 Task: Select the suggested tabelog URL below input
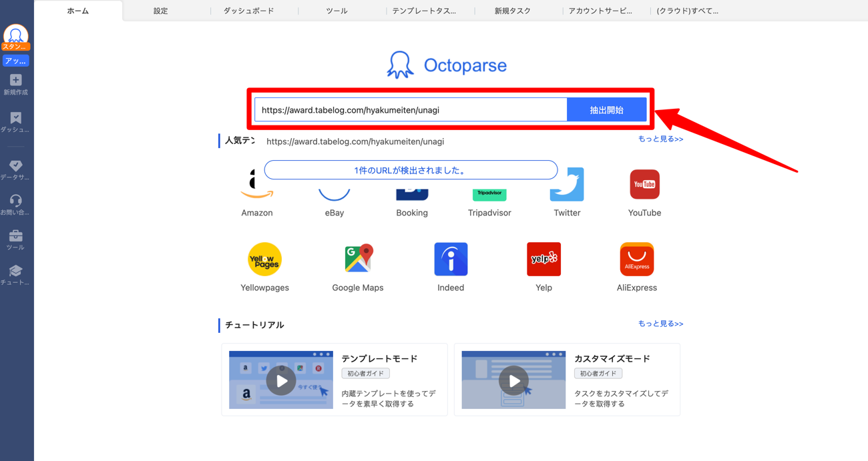[x=355, y=141]
